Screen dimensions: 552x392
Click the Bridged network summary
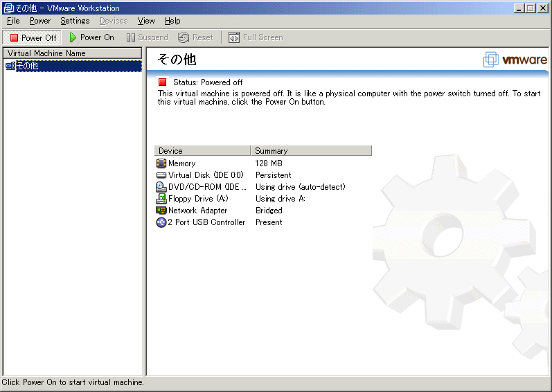tap(269, 211)
